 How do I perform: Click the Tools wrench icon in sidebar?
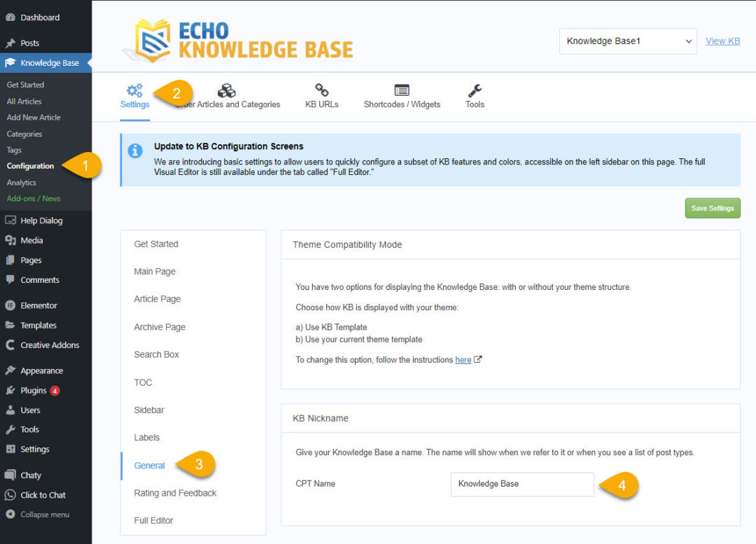click(x=10, y=429)
